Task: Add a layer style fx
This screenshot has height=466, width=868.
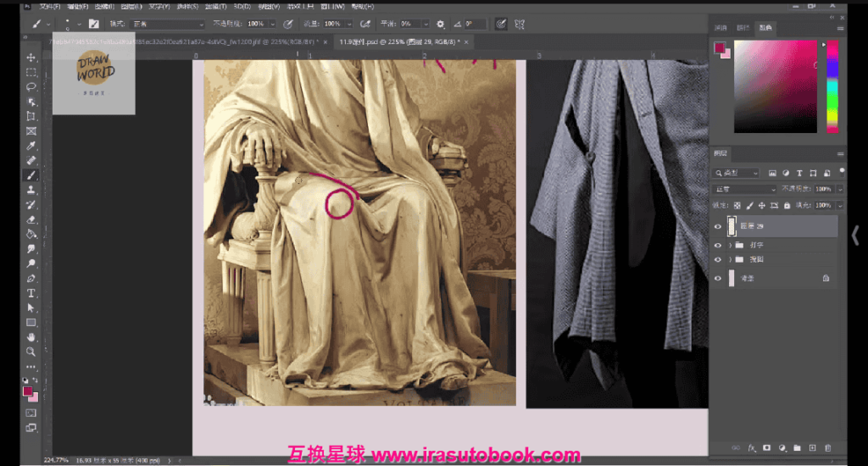Action: pos(752,447)
